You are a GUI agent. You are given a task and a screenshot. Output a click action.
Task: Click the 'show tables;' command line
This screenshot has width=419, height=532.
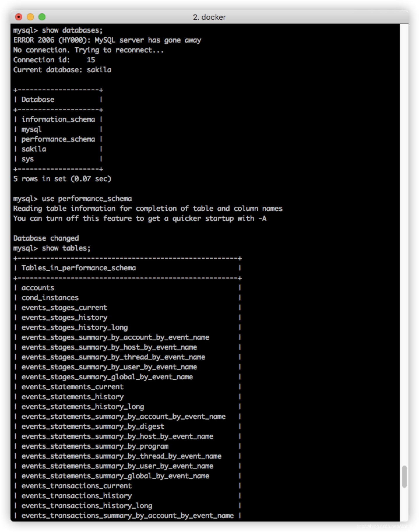point(52,248)
